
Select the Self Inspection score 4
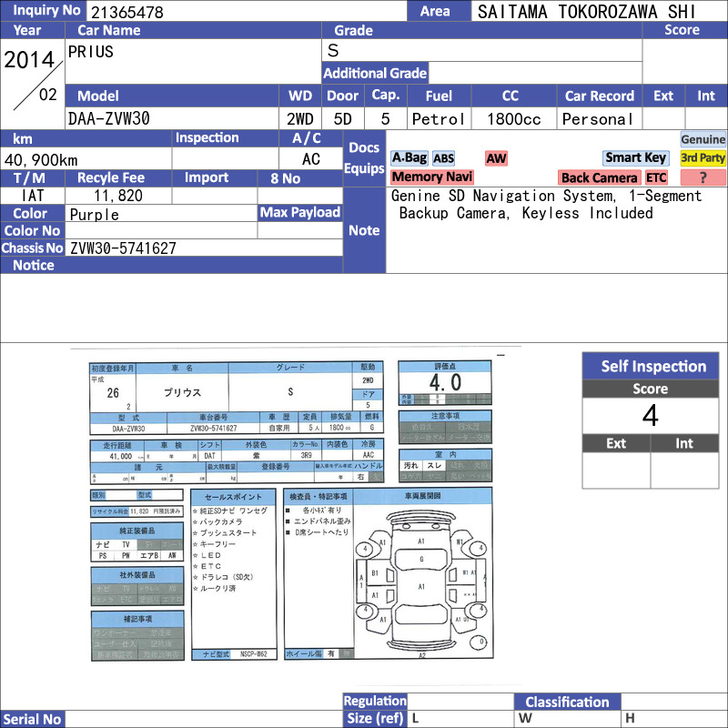[651, 416]
